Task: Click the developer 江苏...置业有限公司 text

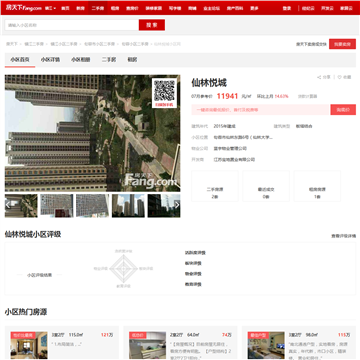Action: (x=234, y=160)
